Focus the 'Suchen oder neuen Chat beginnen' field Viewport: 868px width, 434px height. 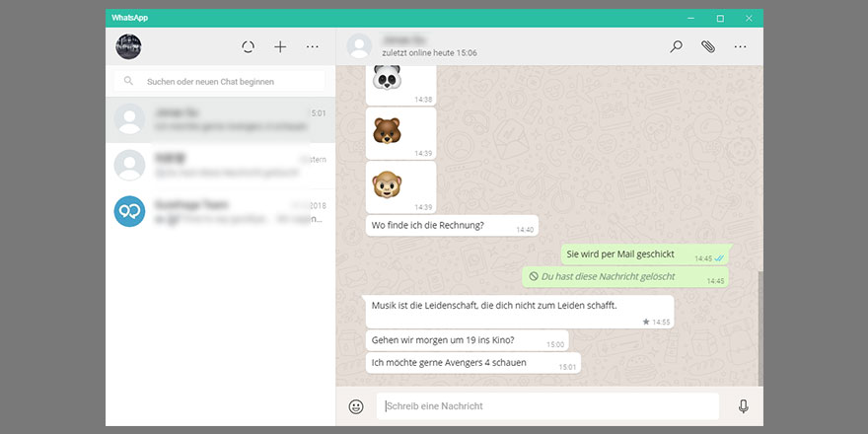point(220,81)
